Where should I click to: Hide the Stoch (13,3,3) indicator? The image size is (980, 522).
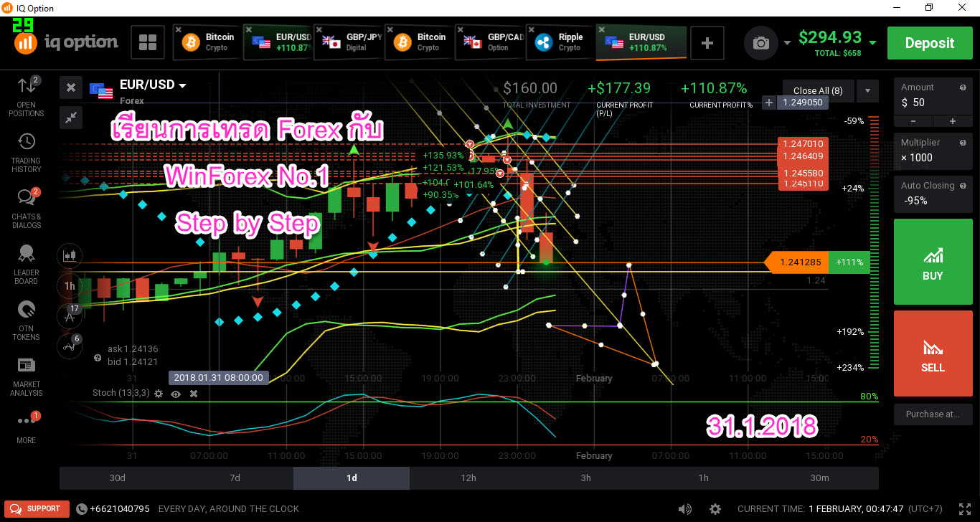[x=175, y=393]
